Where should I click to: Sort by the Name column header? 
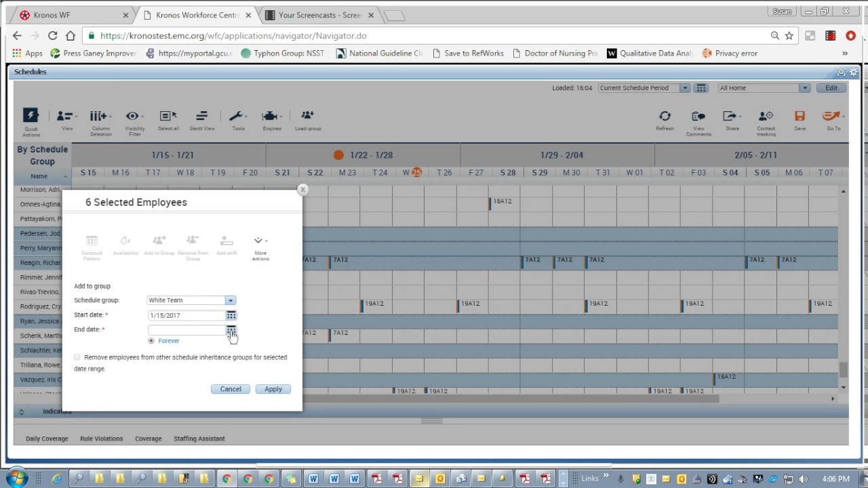click(39, 176)
